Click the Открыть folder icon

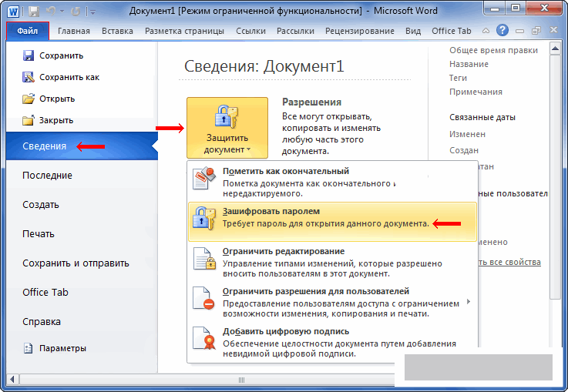[29, 99]
